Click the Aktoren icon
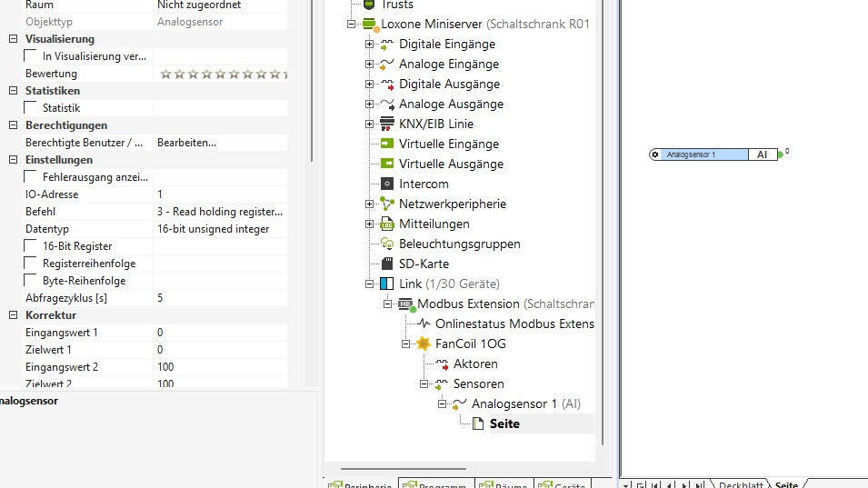 442,364
